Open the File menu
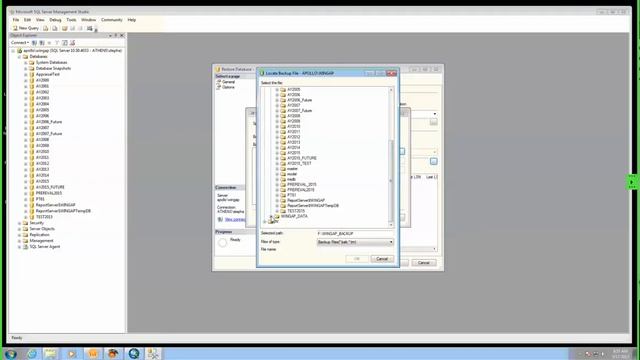 [x=16, y=20]
